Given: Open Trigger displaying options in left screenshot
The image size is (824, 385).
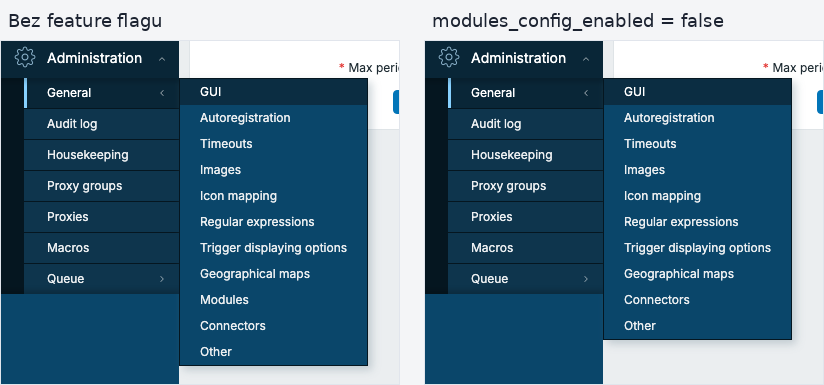Looking at the screenshot, I should click(x=273, y=248).
